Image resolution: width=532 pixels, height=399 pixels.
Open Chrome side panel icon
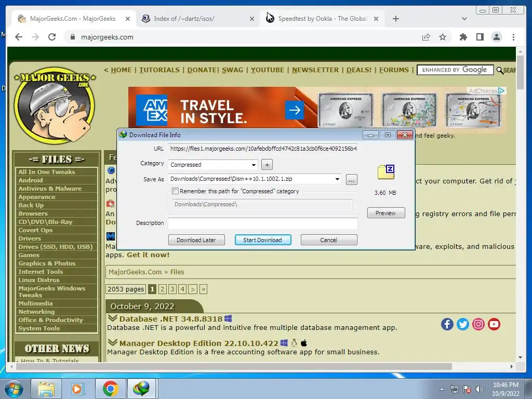(480, 37)
